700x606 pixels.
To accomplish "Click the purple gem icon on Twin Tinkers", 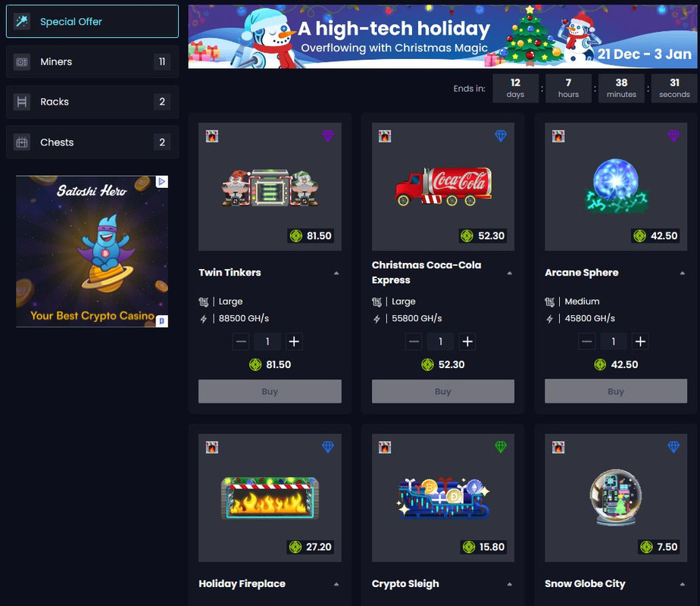I will pyautogui.click(x=328, y=136).
